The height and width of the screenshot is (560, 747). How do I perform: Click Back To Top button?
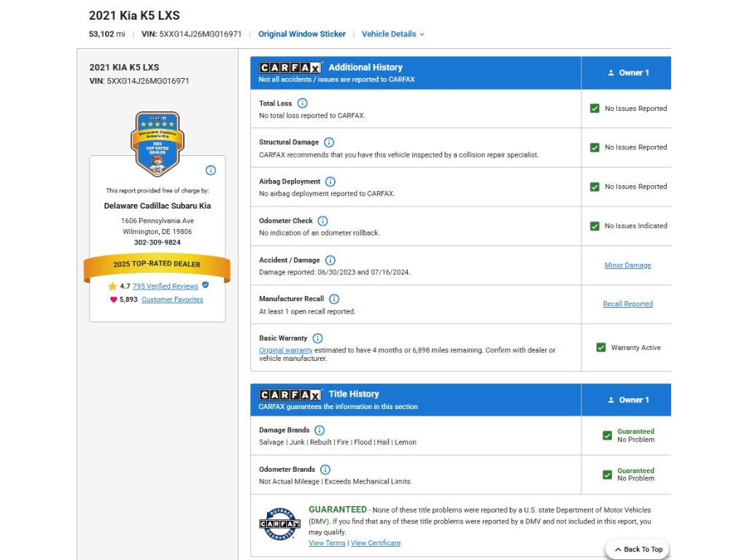(638, 549)
